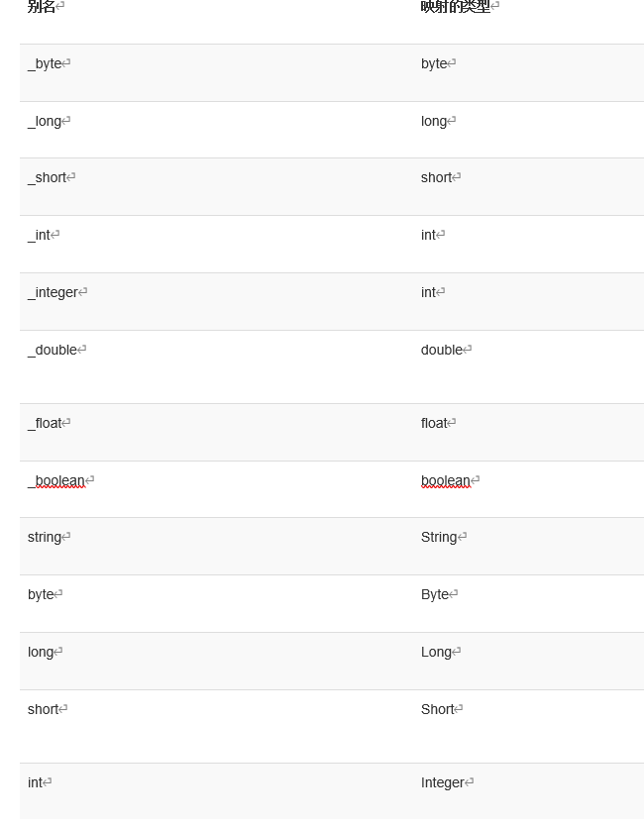
Task: Click the lowercase short alias text
Action: (x=44, y=709)
